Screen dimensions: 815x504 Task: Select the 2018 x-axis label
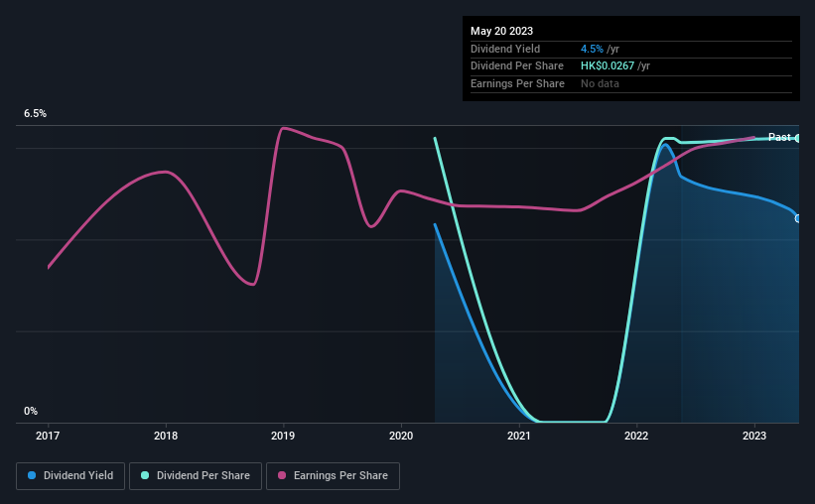166,436
